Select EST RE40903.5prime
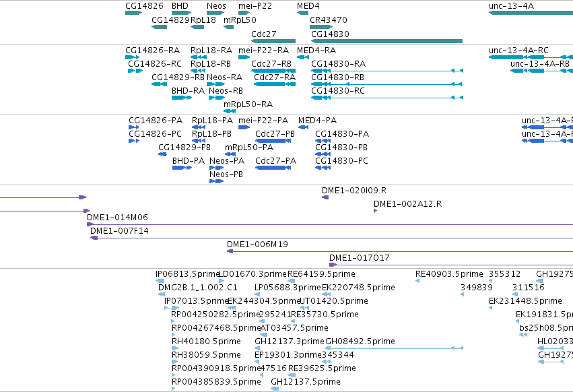Image resolution: width=573 pixels, height=392 pixels. coord(417,281)
